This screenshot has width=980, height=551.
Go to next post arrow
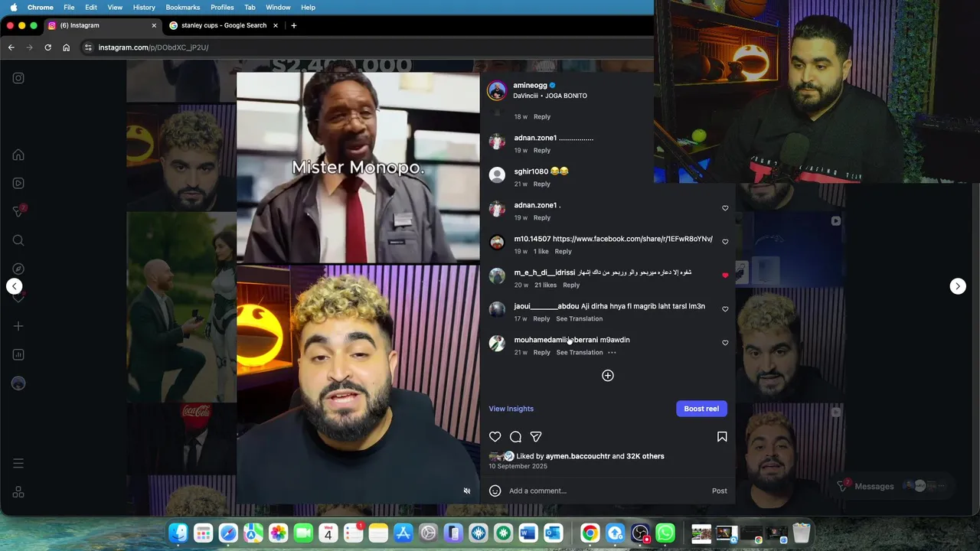(x=958, y=286)
